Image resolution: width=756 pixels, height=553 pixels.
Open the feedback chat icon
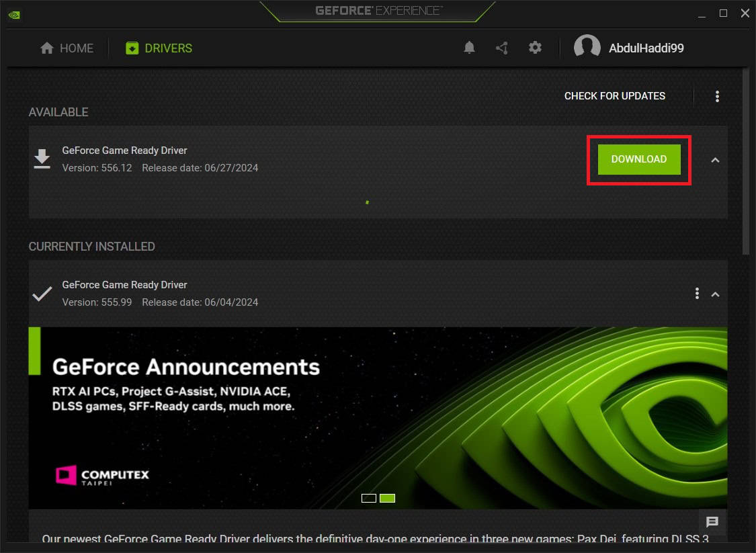click(x=712, y=521)
